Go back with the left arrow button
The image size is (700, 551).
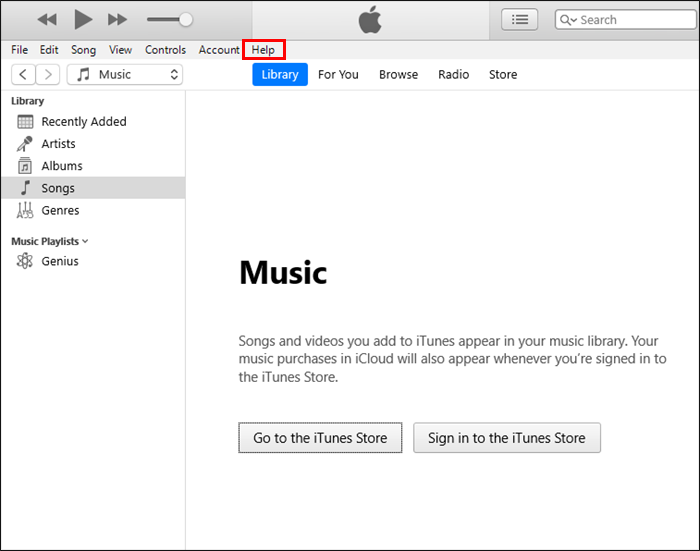point(23,75)
